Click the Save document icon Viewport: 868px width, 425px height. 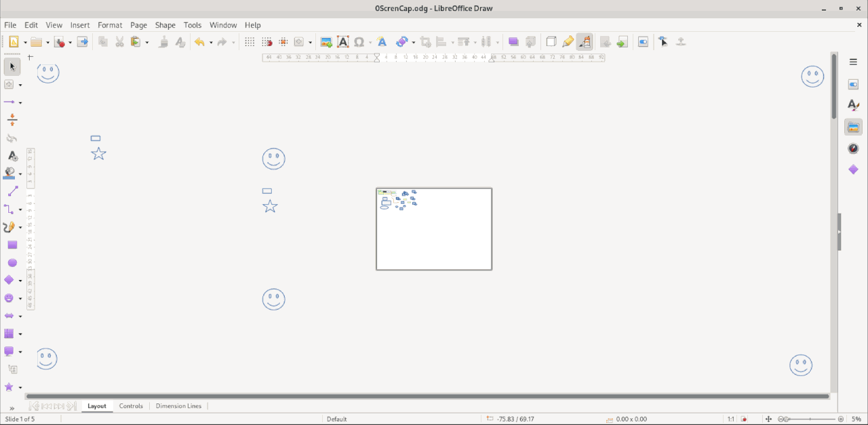click(60, 42)
